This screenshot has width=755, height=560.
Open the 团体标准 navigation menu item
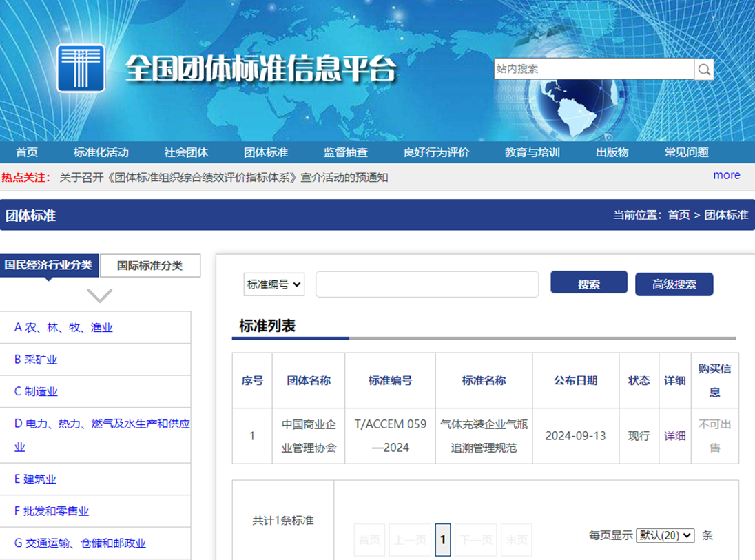[266, 152]
